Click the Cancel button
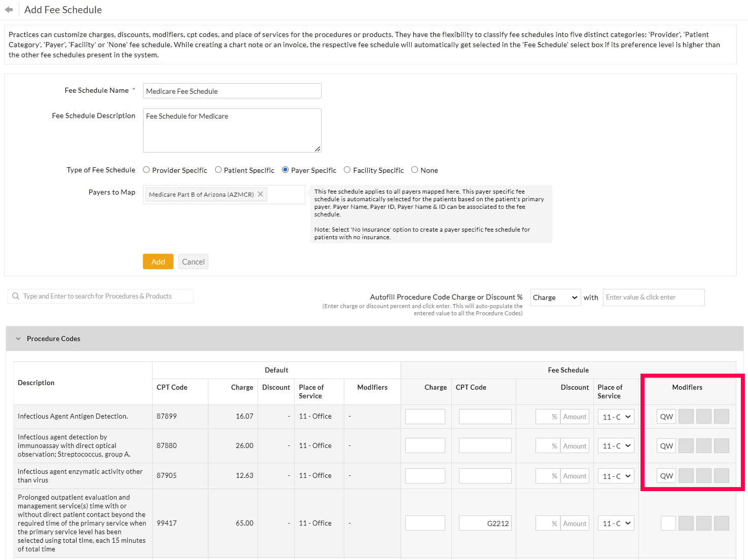Viewport: 748px width, 560px height. [x=193, y=262]
